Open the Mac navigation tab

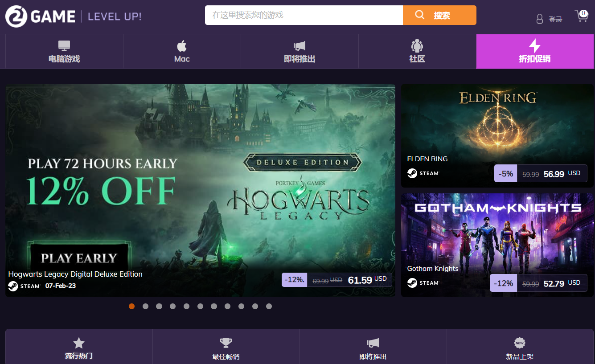click(182, 51)
